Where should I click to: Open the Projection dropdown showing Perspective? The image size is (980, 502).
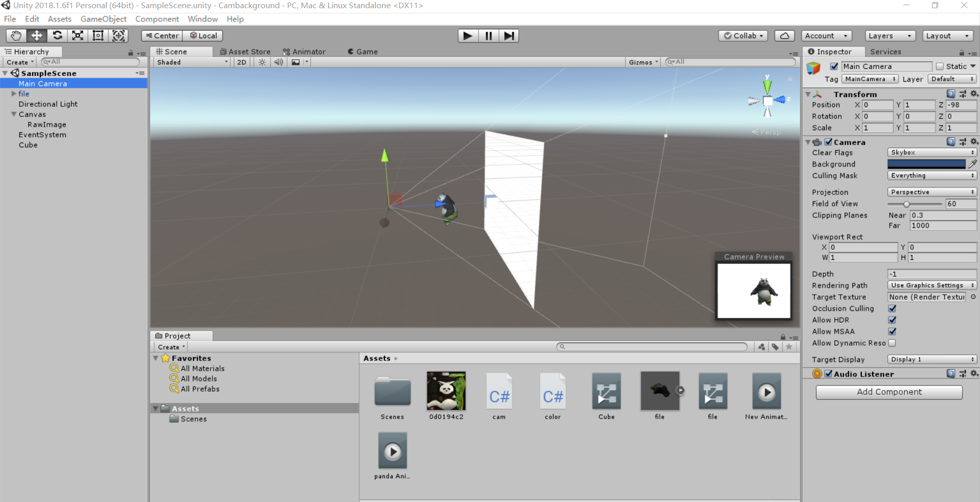(931, 192)
